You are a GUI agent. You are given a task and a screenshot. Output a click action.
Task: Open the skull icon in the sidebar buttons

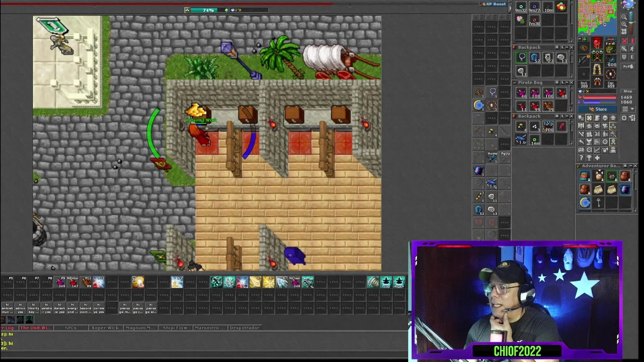pyautogui.click(x=605, y=118)
